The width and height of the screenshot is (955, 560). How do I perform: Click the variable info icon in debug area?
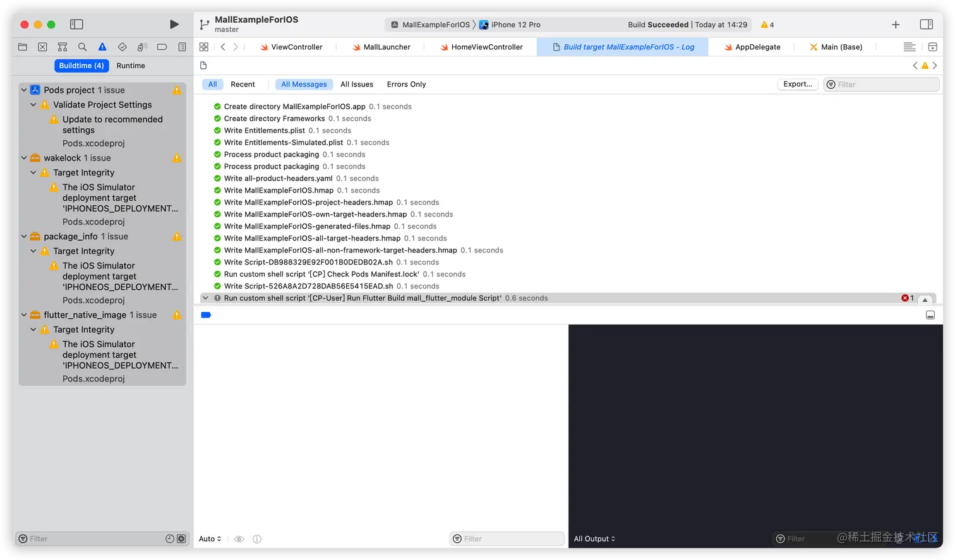(257, 539)
